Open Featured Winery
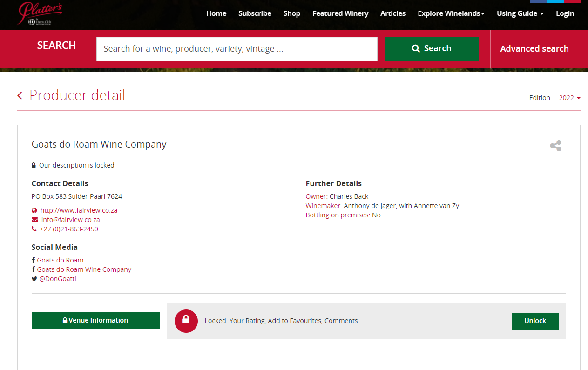The width and height of the screenshot is (588, 370). pyautogui.click(x=340, y=13)
